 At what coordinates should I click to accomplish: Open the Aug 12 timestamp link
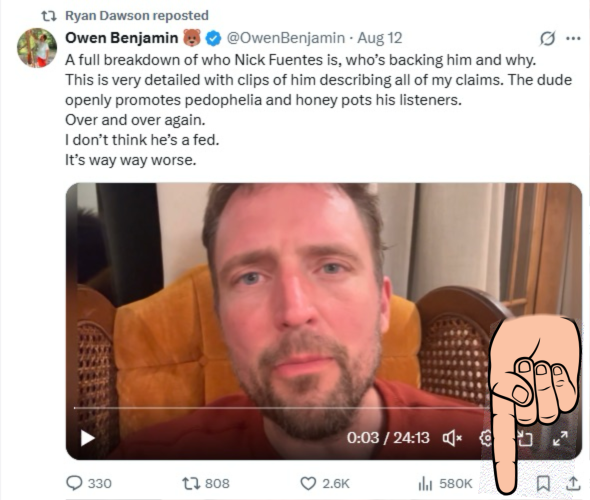click(x=380, y=38)
